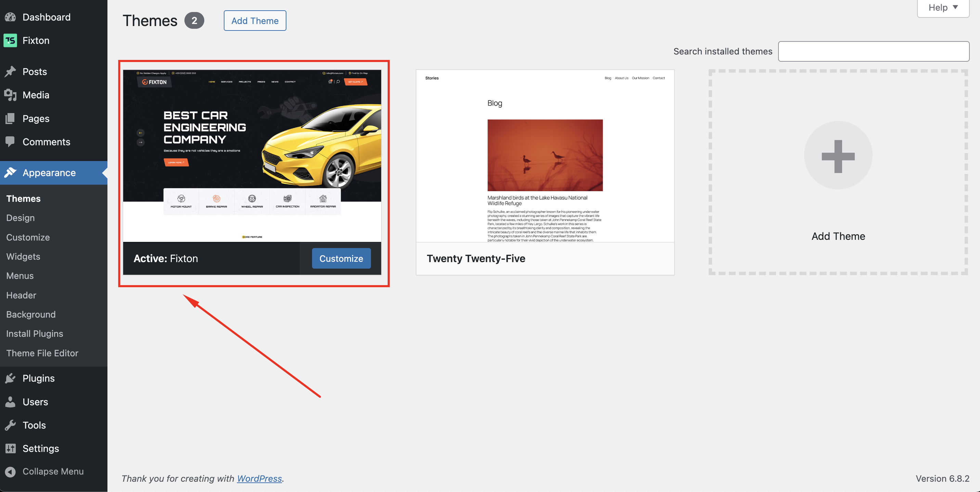Open the Customize submenu item

point(28,237)
